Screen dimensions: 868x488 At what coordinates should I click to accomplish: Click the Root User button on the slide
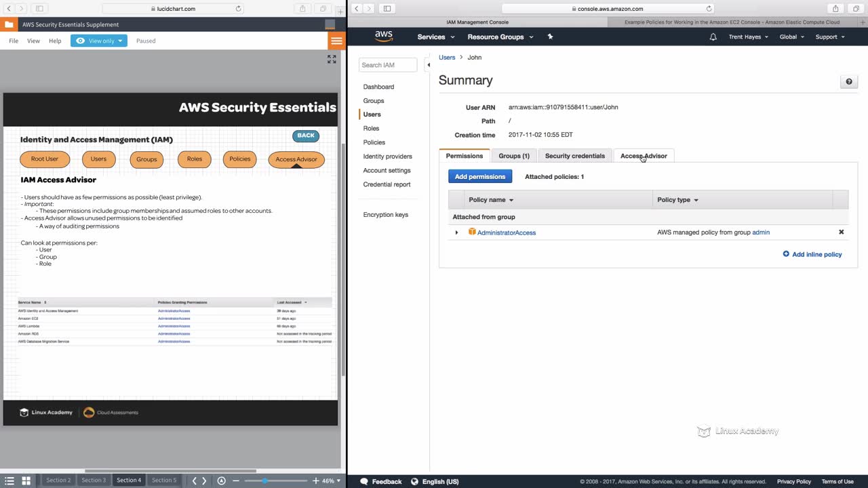45,159
